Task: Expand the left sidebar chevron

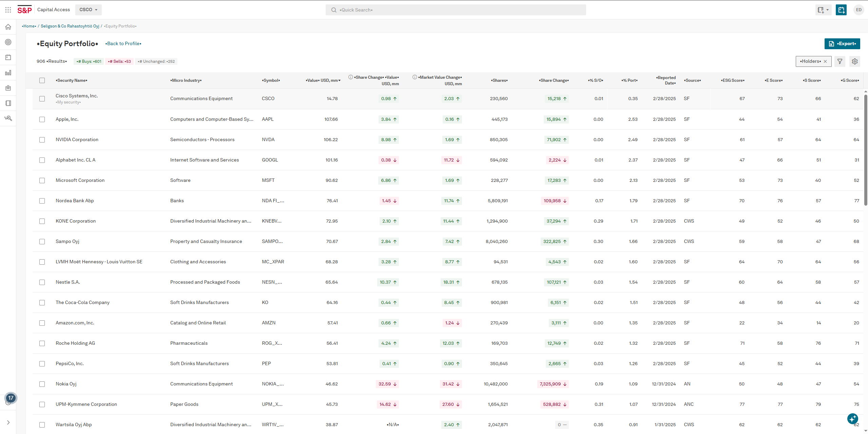Action: pyautogui.click(x=8, y=422)
